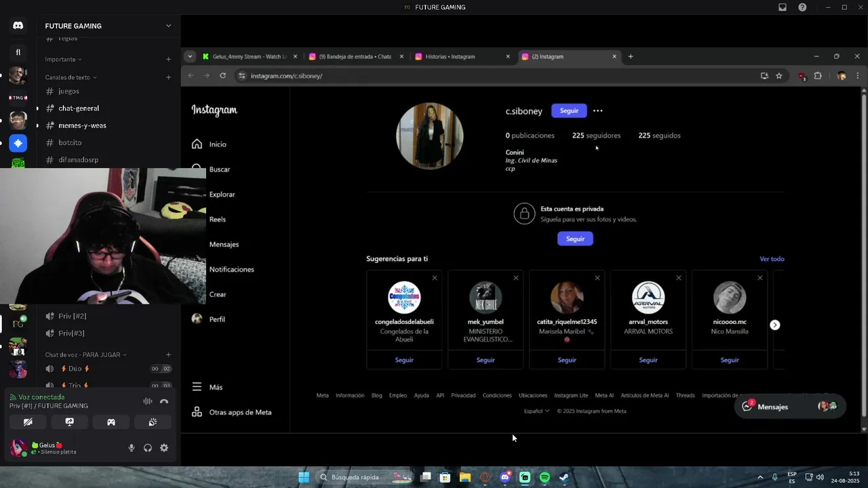This screenshot has height=488, width=868.
Task: Collapse Chat de voz - PARA JUGAR category
Action: click(85, 354)
